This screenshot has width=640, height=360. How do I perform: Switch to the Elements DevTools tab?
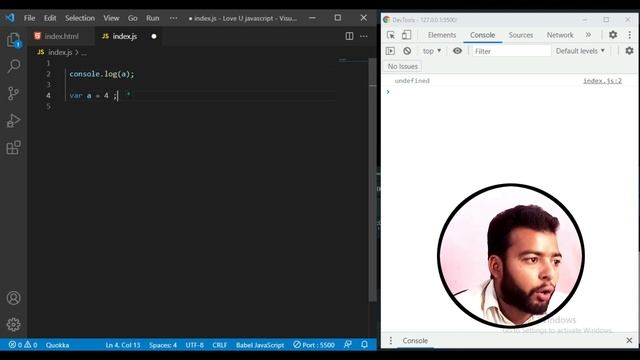pyautogui.click(x=442, y=35)
